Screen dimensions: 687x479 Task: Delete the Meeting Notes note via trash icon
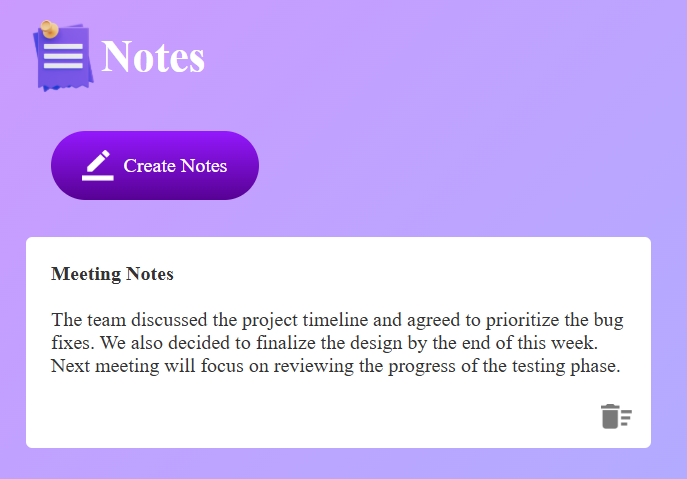pos(616,417)
